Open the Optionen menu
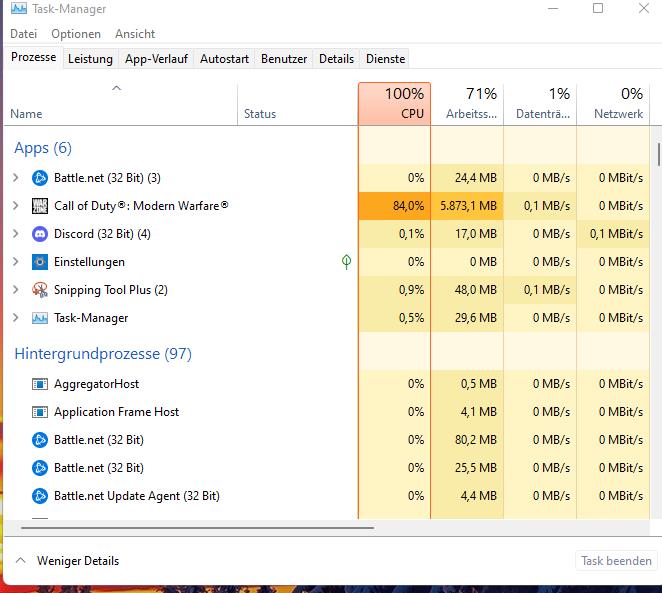This screenshot has height=593, width=662. (x=76, y=34)
